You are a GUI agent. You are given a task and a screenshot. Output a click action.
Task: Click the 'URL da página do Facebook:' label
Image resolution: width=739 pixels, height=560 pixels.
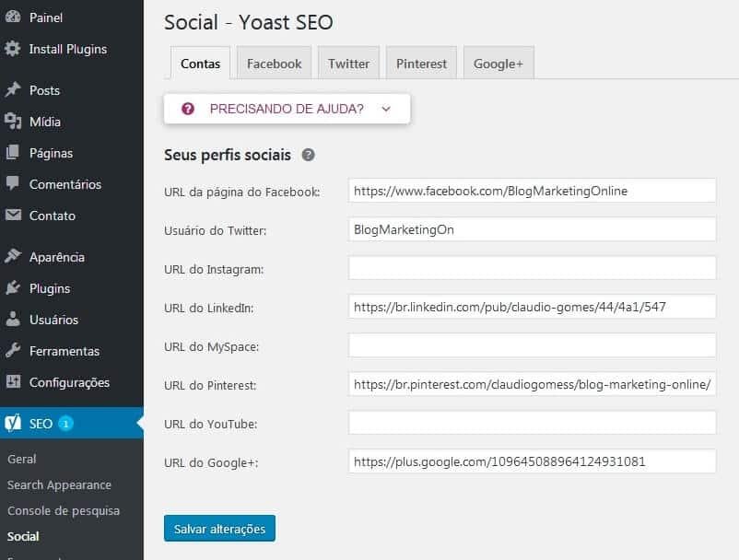point(241,192)
